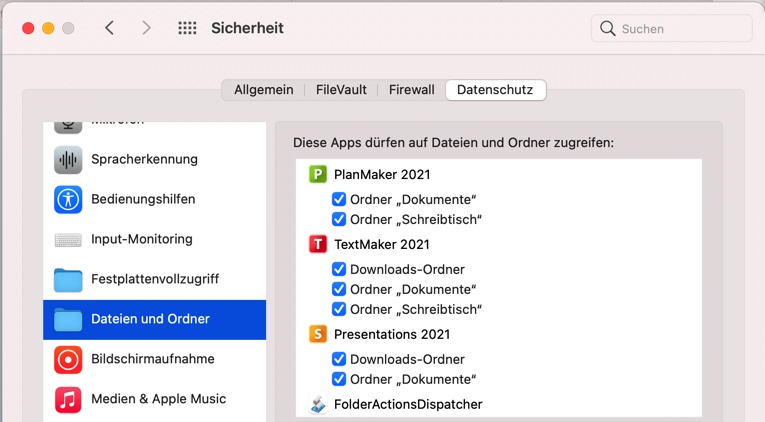Uncheck TextMaker Ordner „Schreibtisch“ checkbox
This screenshot has height=422, width=765.
[339, 309]
